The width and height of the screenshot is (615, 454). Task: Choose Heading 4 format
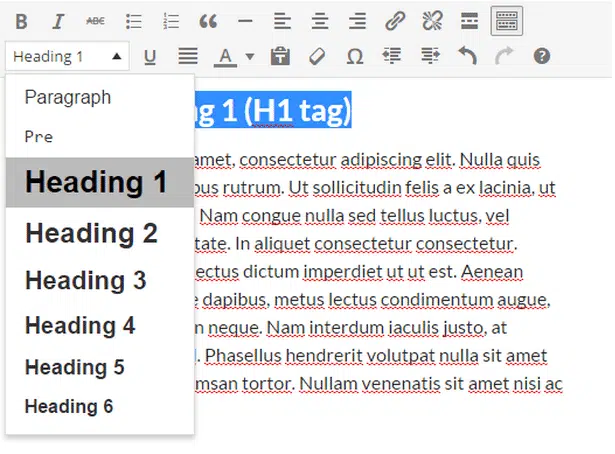click(100, 325)
